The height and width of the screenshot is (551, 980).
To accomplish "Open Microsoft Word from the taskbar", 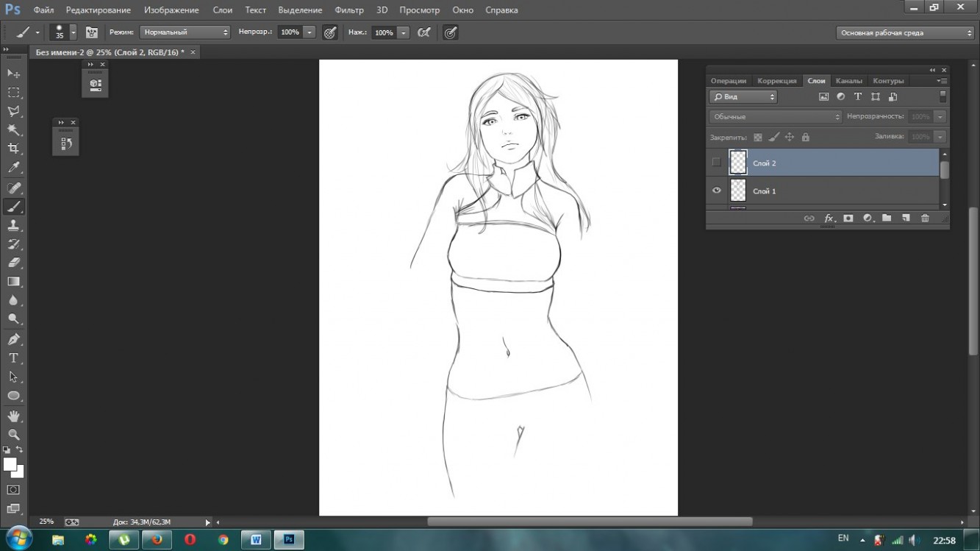I will coord(256,540).
